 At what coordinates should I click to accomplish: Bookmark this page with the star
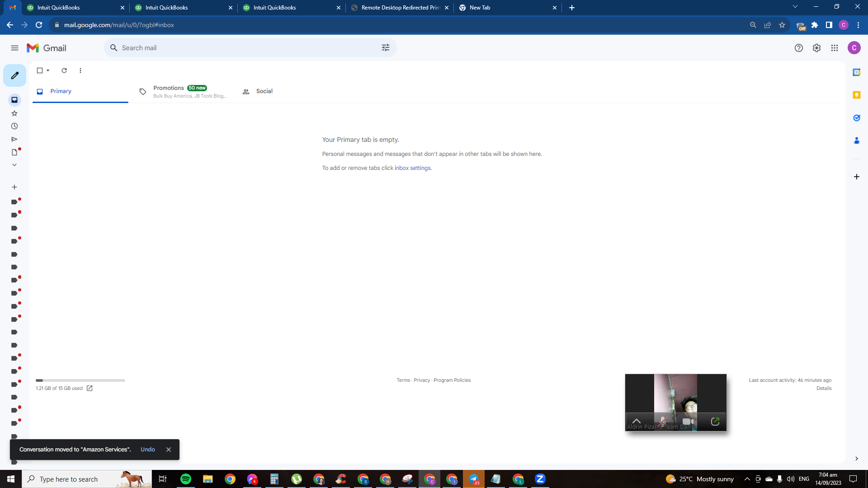pos(782,25)
